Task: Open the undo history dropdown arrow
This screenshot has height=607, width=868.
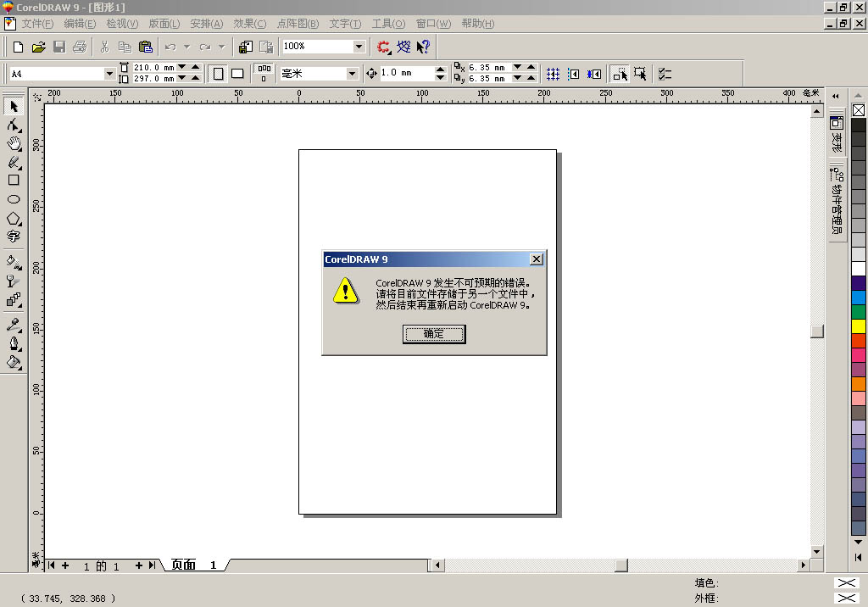Action: (x=187, y=47)
